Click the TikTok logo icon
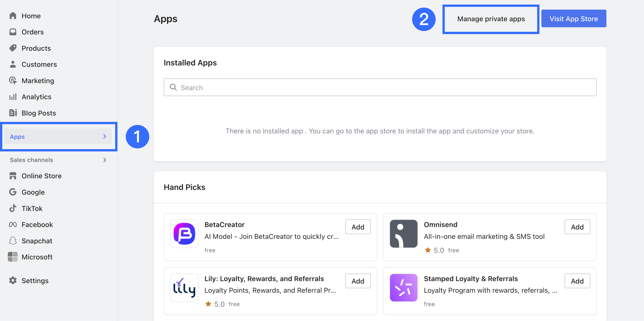The height and width of the screenshot is (321, 644). click(13, 208)
